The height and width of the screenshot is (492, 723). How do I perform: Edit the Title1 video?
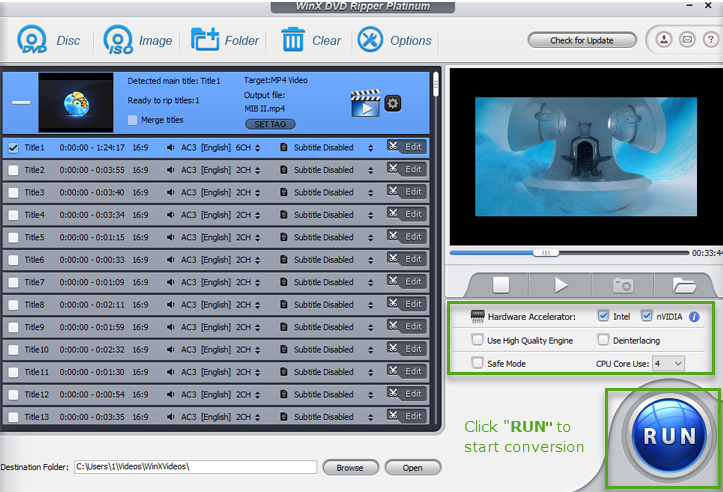(406, 147)
